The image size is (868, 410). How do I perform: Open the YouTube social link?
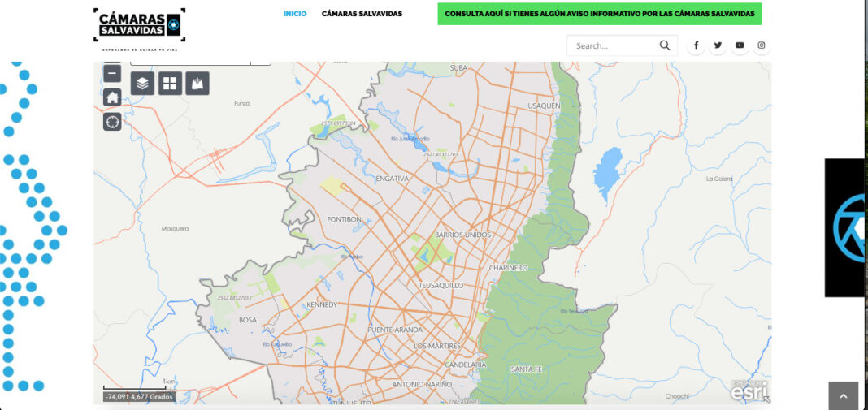point(740,45)
